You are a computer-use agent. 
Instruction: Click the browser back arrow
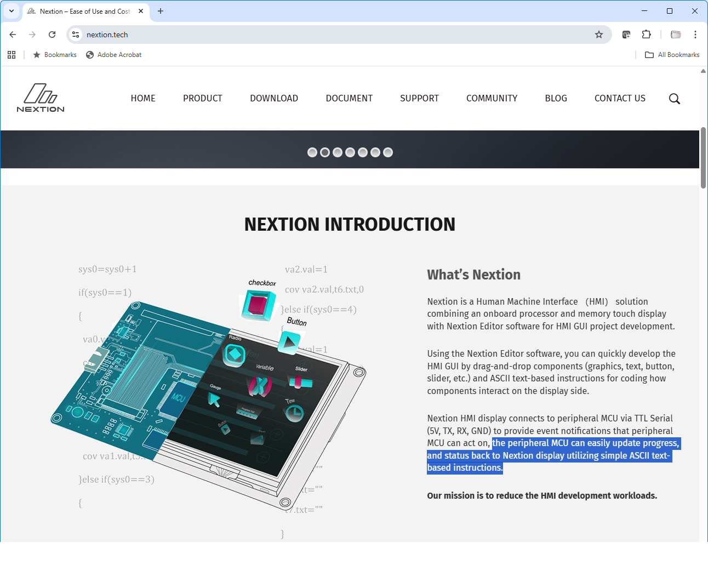tap(13, 34)
